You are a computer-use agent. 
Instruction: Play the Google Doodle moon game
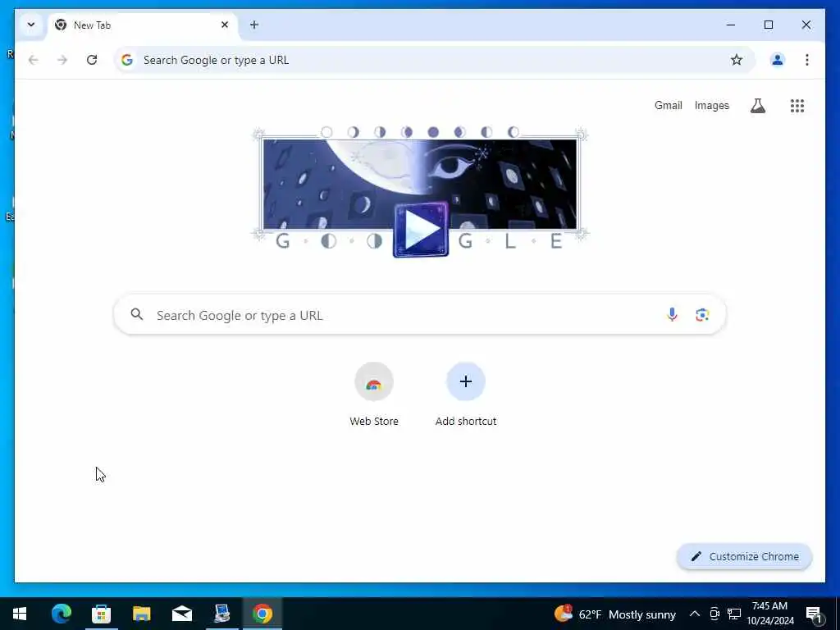click(x=421, y=230)
